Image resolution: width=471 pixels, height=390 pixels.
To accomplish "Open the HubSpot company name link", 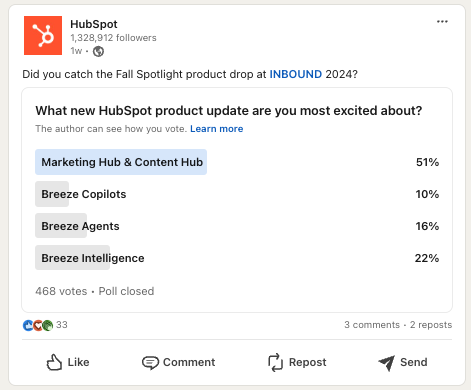I will (94, 24).
